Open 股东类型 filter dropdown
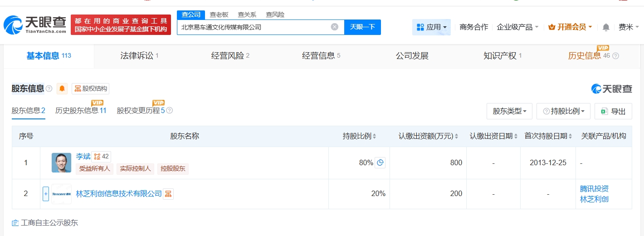 click(509, 111)
